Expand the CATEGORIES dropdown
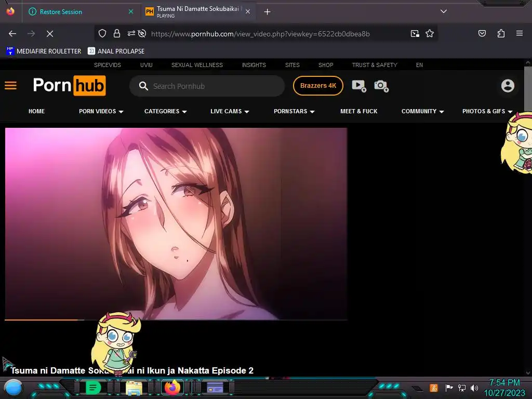 click(166, 111)
